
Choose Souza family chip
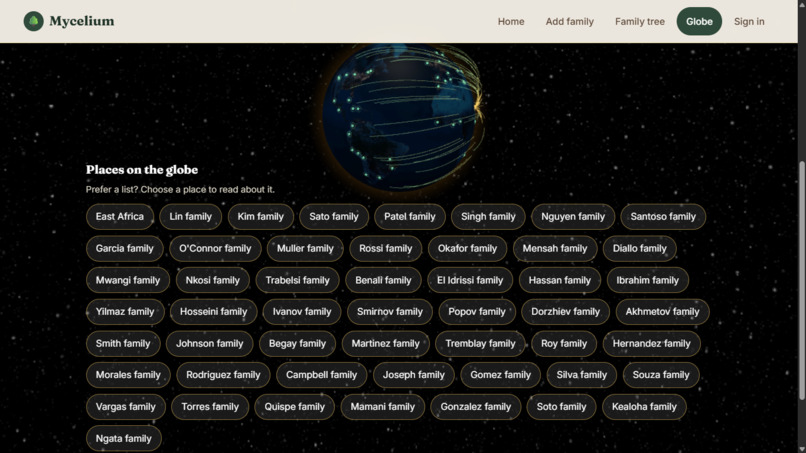tap(661, 375)
